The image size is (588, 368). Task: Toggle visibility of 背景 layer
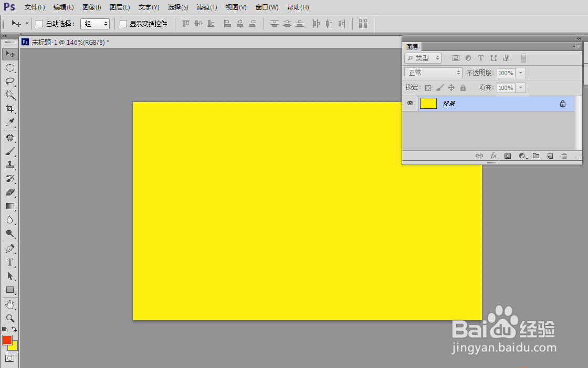point(410,103)
